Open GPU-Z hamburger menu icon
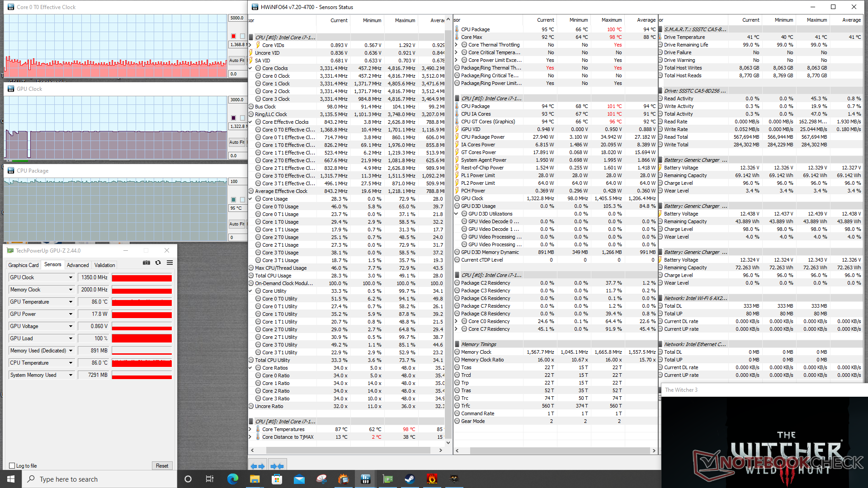 point(170,263)
